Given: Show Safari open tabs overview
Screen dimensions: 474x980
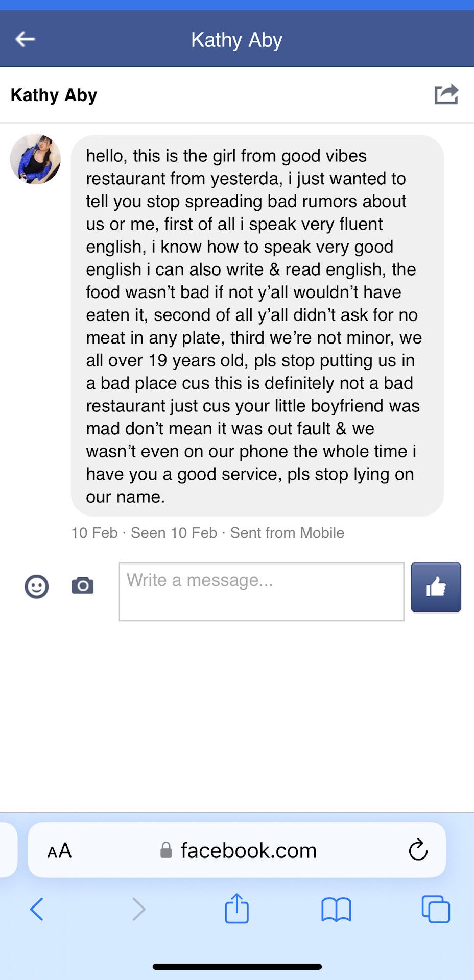Looking at the screenshot, I should pyautogui.click(x=435, y=909).
